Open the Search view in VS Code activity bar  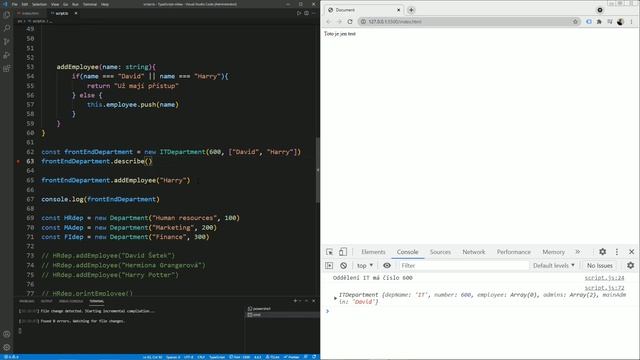7,28
